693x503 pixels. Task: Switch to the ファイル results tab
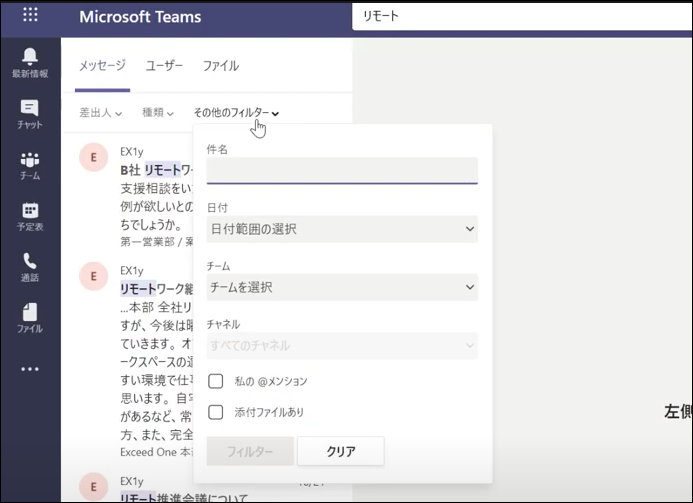(221, 66)
